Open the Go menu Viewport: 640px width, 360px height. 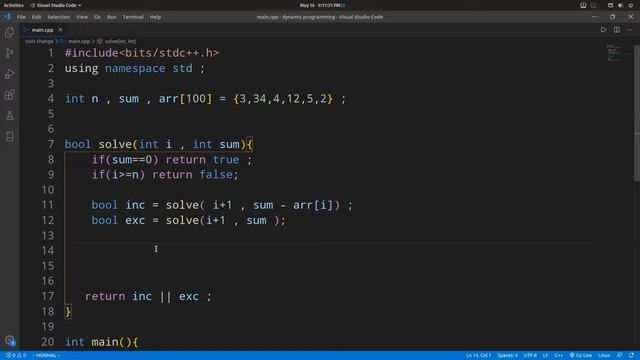[97, 17]
